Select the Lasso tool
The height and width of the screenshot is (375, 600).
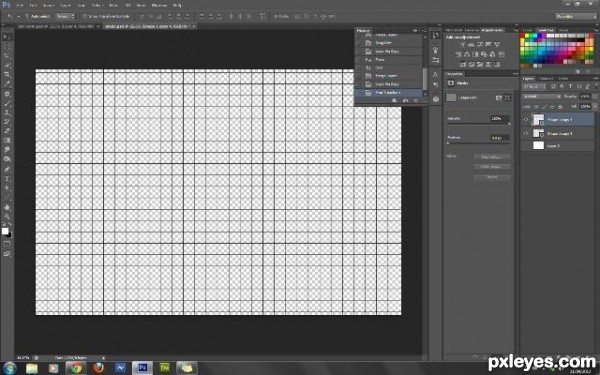tap(7, 56)
